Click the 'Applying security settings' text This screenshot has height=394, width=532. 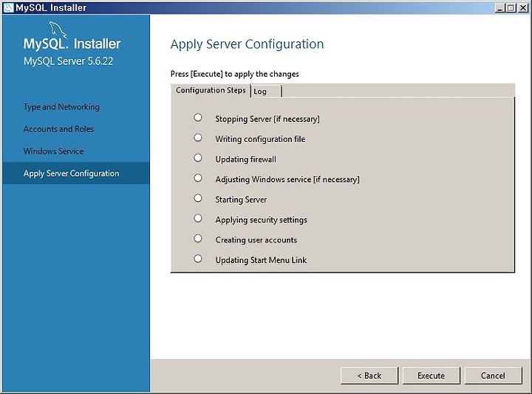262,220
